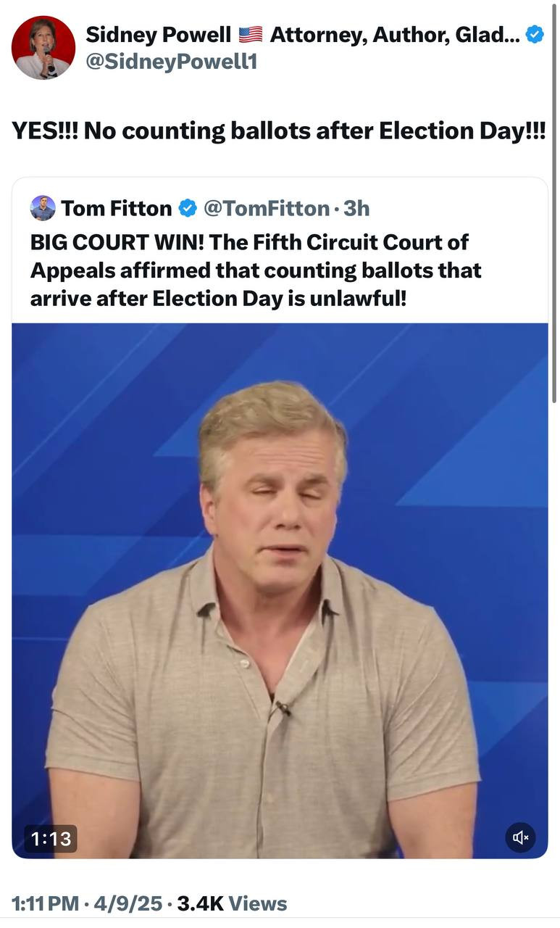
Task: Go to the @TomFitton handle
Action: click(x=266, y=209)
